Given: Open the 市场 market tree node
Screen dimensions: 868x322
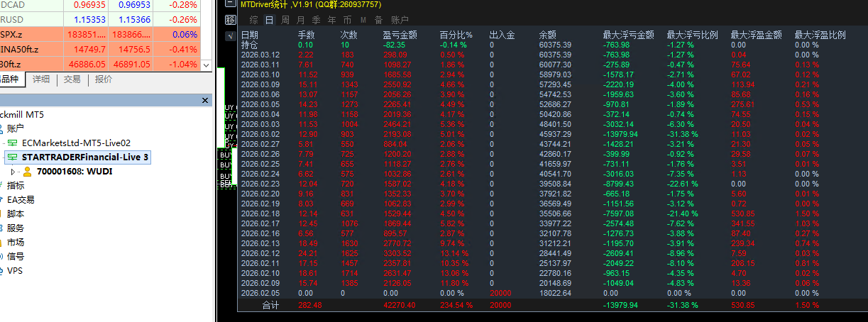Looking at the screenshot, I should coord(16,242).
